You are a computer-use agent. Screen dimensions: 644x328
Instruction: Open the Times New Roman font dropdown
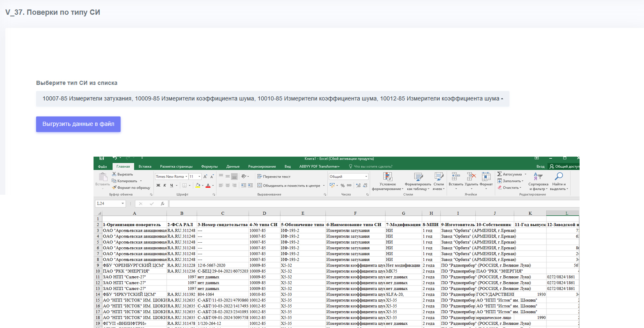pos(171,177)
